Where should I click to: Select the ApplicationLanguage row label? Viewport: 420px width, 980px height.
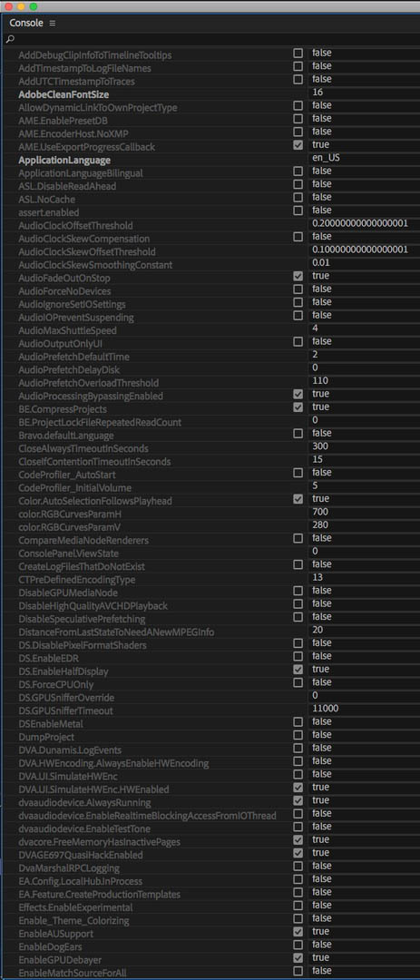pos(64,160)
